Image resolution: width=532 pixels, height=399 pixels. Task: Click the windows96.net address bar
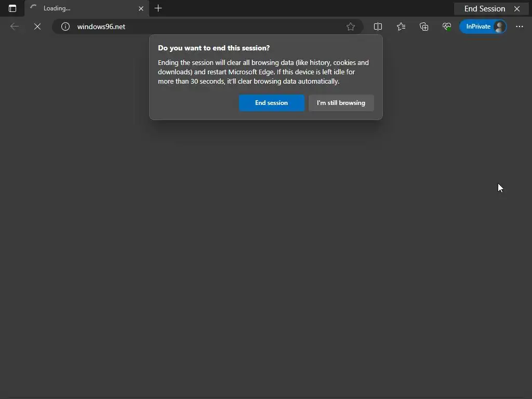pyautogui.click(x=207, y=26)
